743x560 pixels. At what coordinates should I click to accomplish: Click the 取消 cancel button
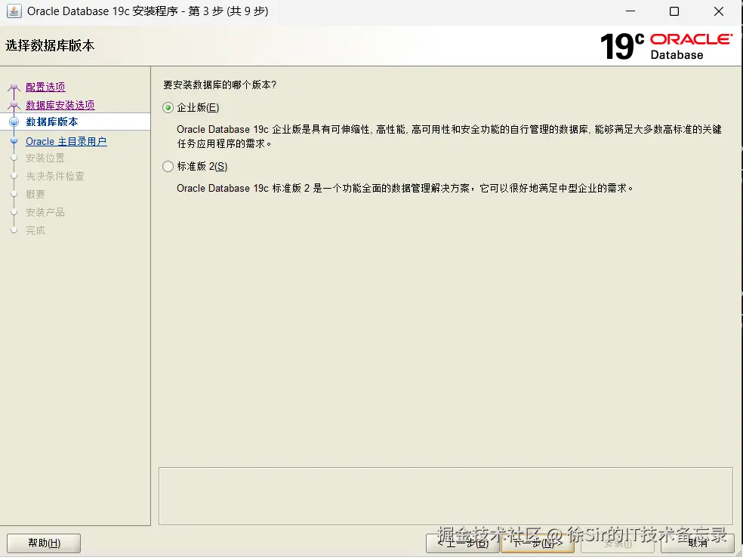698,543
